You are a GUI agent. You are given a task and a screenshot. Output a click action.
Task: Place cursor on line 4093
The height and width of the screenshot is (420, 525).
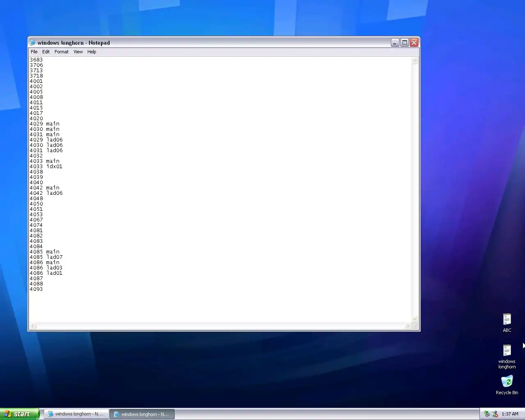pos(36,289)
